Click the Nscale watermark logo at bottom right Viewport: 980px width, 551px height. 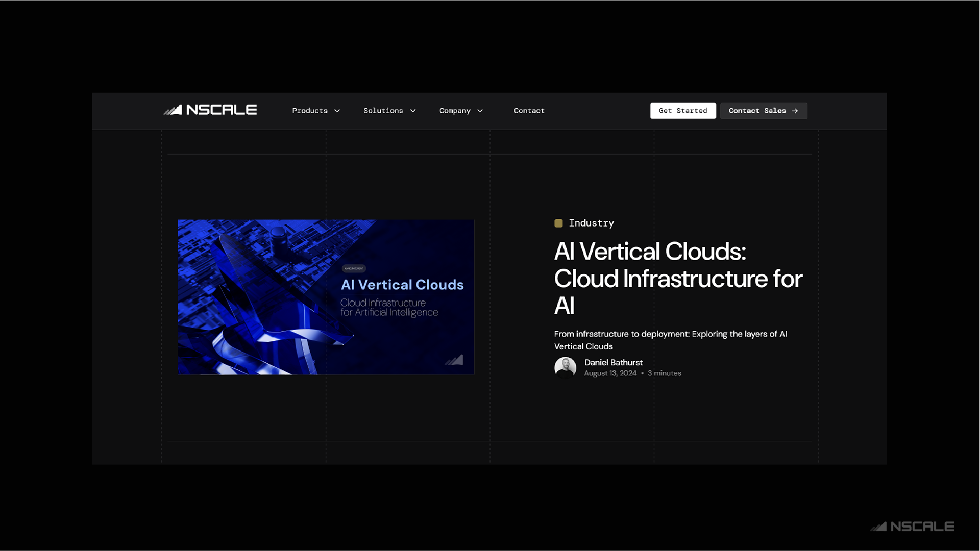coord(912,527)
